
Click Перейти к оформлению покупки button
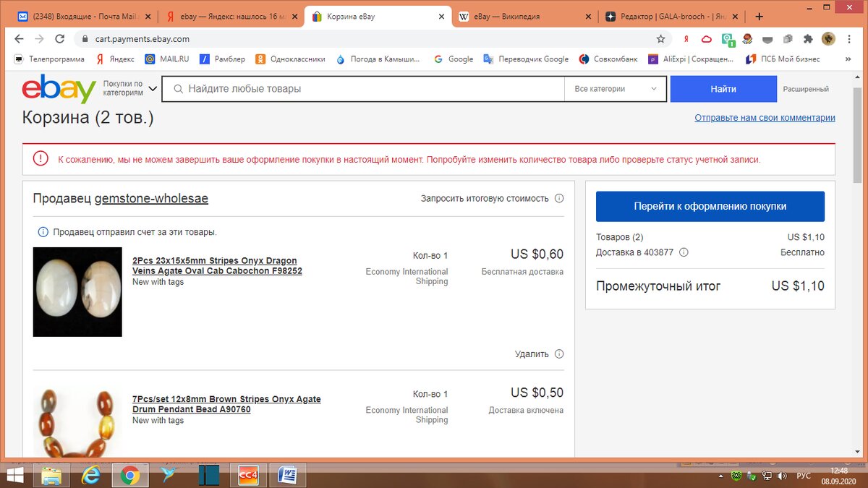coord(710,206)
